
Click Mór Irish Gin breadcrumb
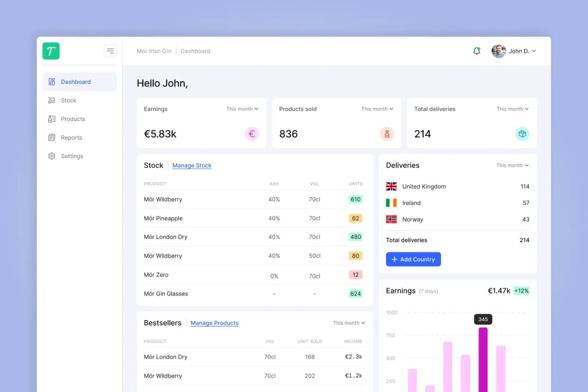click(154, 51)
